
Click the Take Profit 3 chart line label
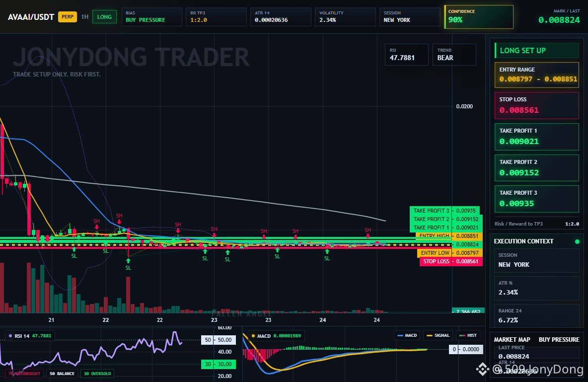(431, 211)
